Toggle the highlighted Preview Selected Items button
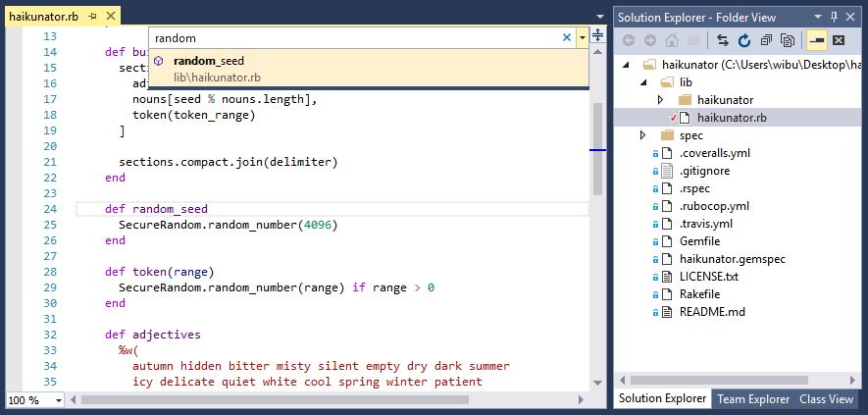Image resolution: width=868 pixels, height=415 pixels. pyautogui.click(x=817, y=40)
